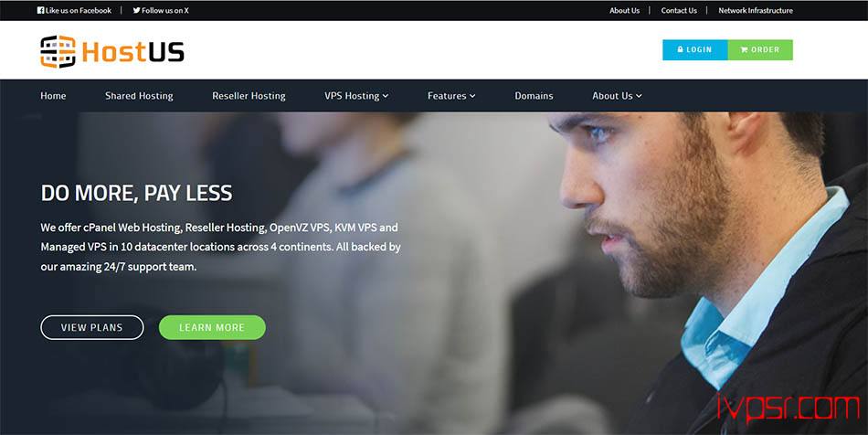Click the lock icon on Login button
The height and width of the screenshot is (435, 868).
[x=681, y=49]
